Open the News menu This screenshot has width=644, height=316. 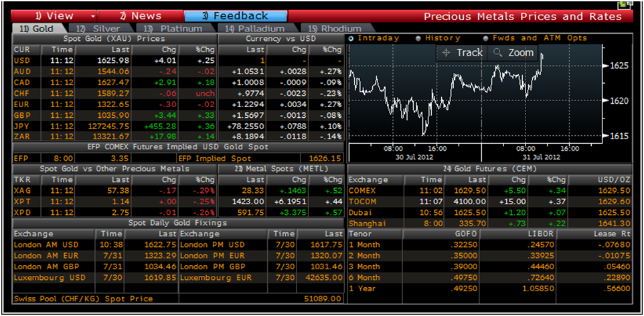coord(140,16)
